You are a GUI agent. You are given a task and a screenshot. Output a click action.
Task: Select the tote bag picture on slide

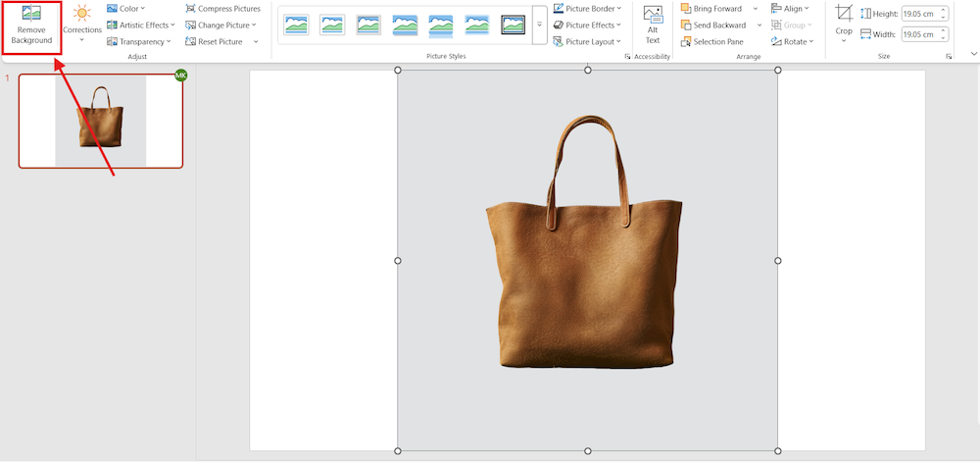[587, 260]
